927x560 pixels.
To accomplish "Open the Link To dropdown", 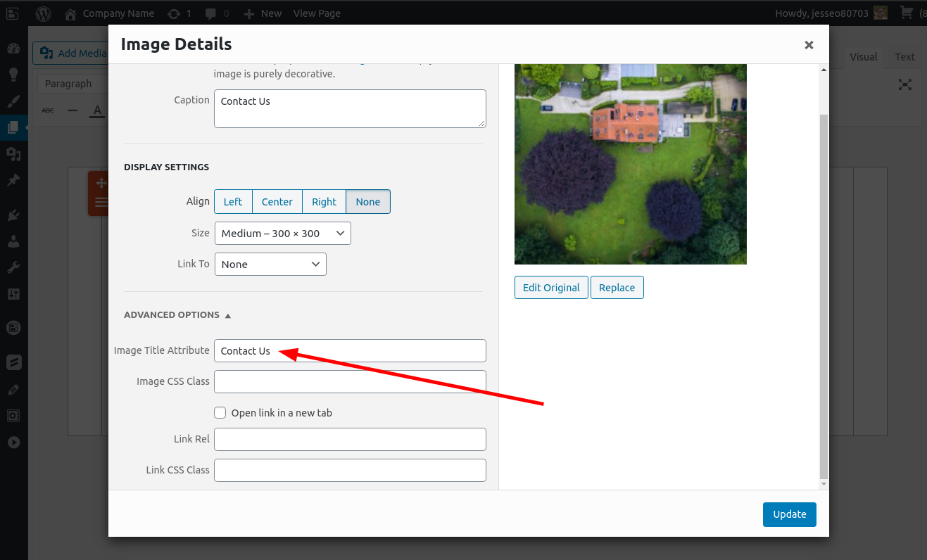I will tap(270, 265).
